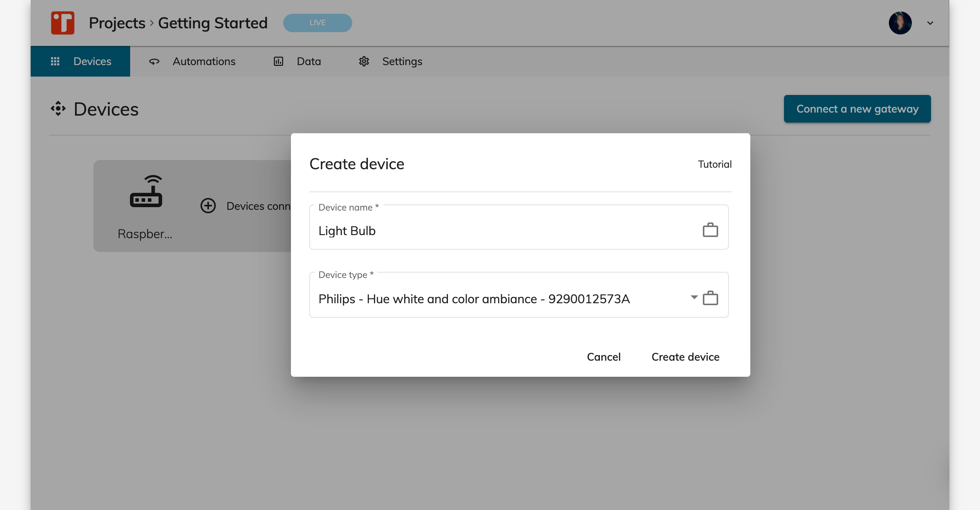Open the Settings tab
This screenshot has height=510, width=980.
[x=402, y=61]
